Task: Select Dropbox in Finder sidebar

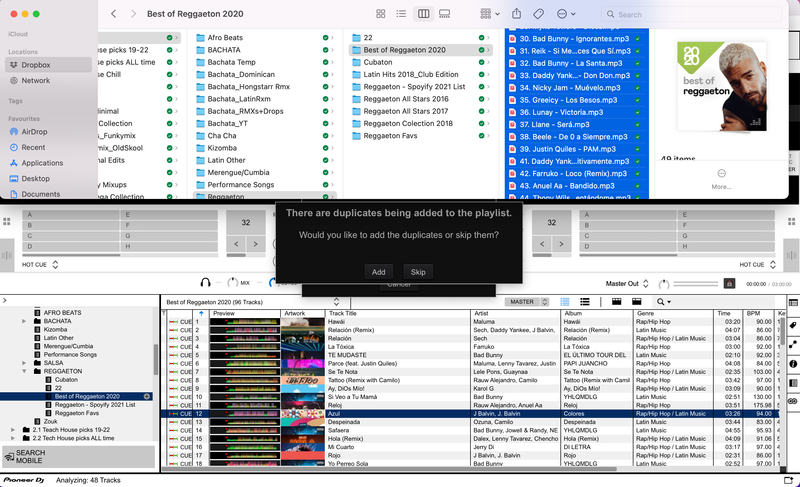Action: coord(35,65)
